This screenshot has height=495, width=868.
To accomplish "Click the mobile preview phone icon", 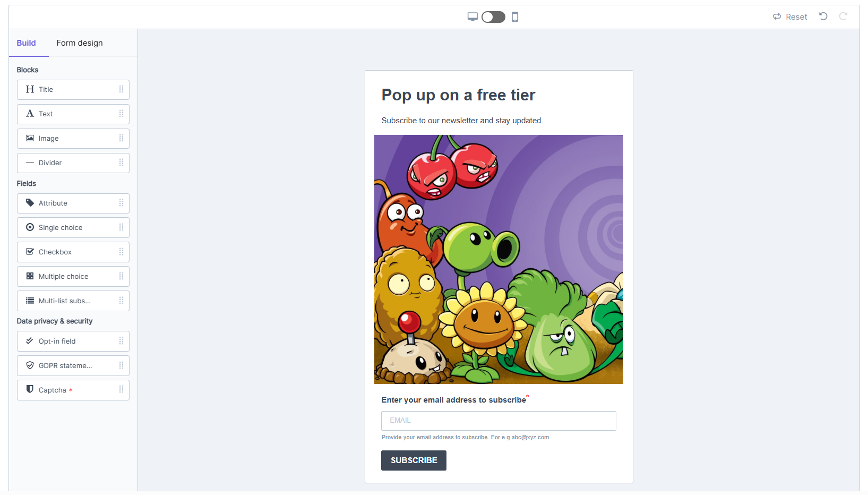I will [515, 17].
